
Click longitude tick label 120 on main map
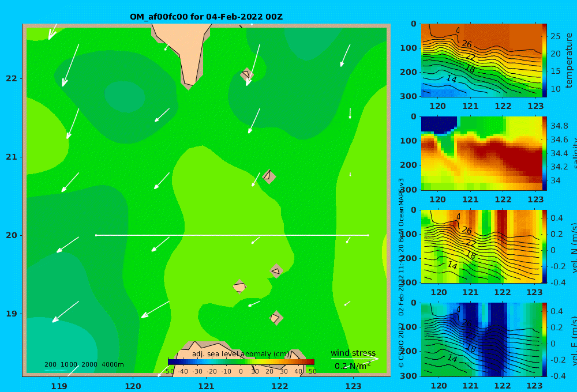click(x=133, y=386)
